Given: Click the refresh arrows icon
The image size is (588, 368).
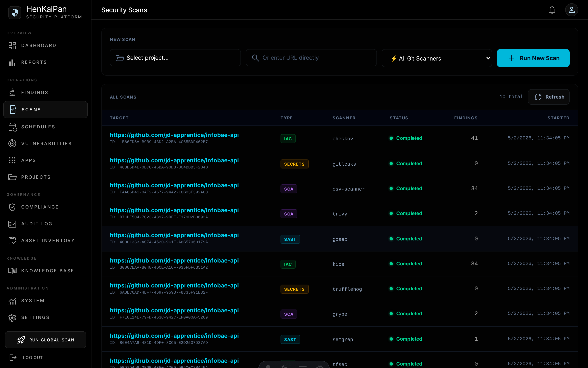Looking at the screenshot, I should [x=538, y=97].
